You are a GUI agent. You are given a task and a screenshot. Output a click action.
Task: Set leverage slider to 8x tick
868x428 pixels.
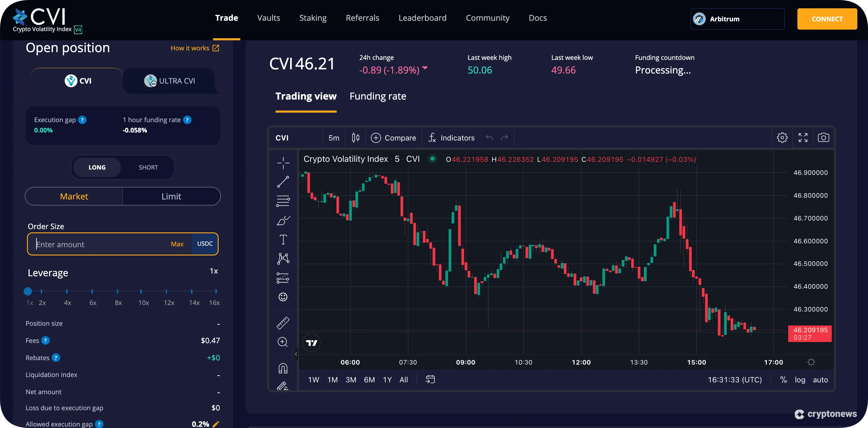[x=117, y=291]
